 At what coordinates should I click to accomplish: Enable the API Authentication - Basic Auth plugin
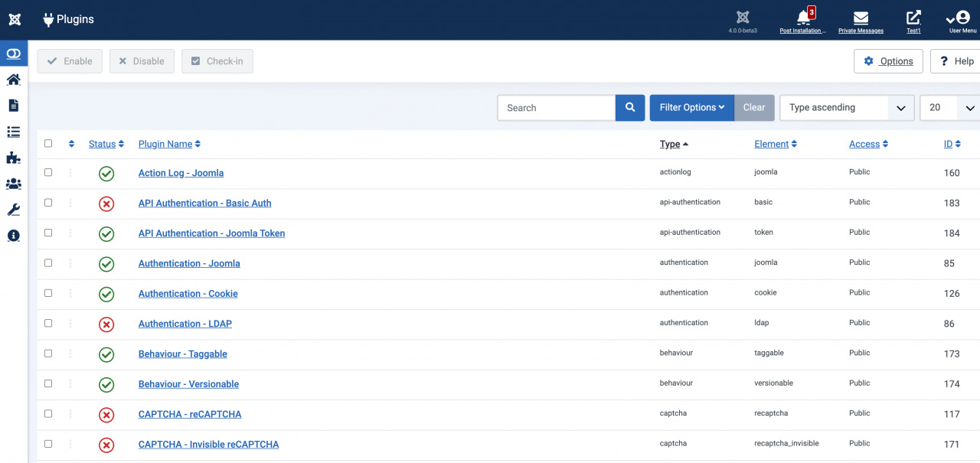coord(106,204)
